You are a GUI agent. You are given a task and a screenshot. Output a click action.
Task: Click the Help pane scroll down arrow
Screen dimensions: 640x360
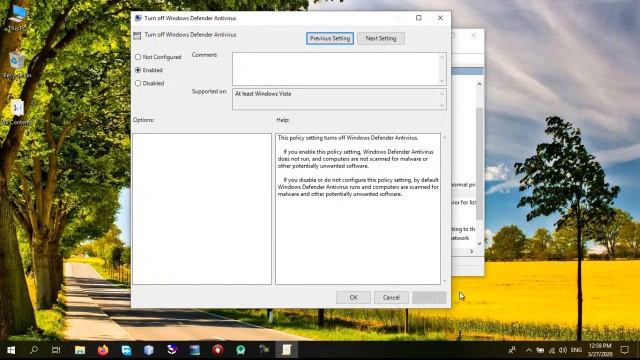[x=444, y=281]
